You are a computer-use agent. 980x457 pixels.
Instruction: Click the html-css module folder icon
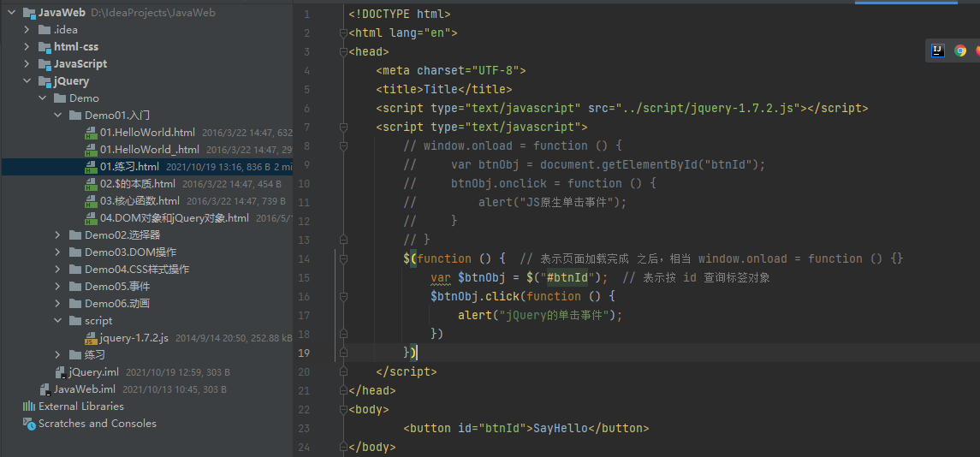point(45,47)
